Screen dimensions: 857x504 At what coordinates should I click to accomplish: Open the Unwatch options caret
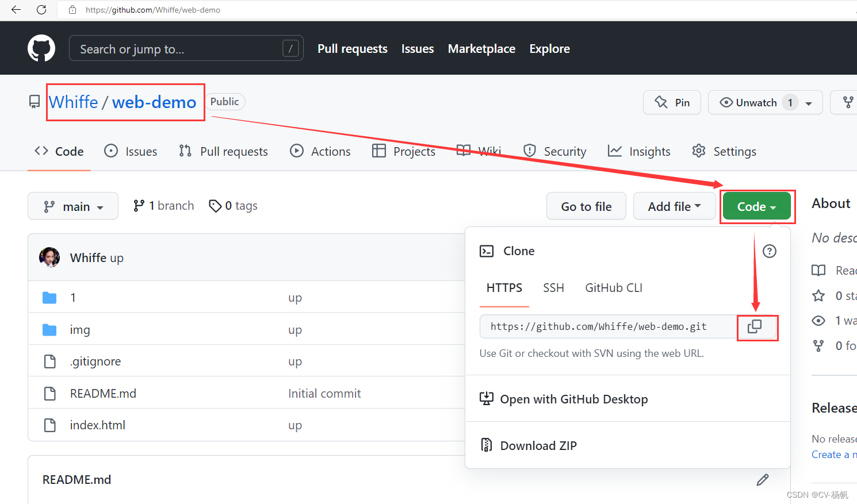[809, 103]
